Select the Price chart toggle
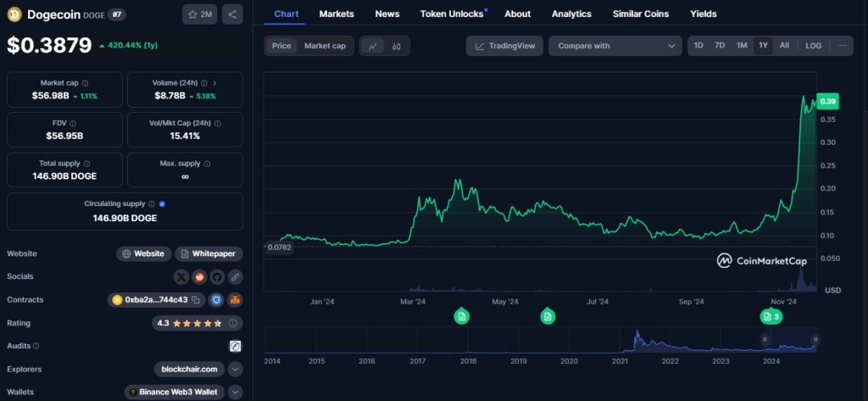Viewport: 868px width, 401px height. click(x=281, y=46)
